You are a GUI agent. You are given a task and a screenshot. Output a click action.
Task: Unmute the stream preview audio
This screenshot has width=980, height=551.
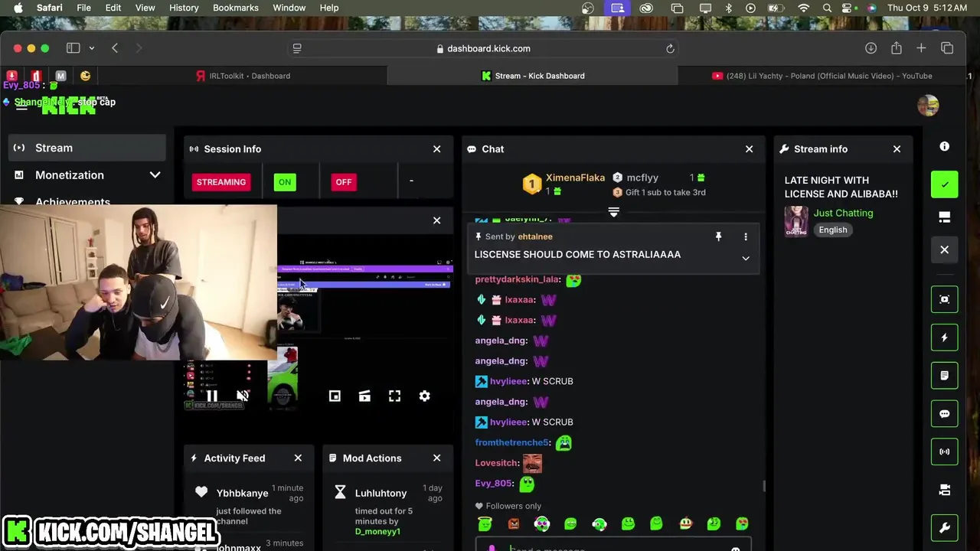242,396
